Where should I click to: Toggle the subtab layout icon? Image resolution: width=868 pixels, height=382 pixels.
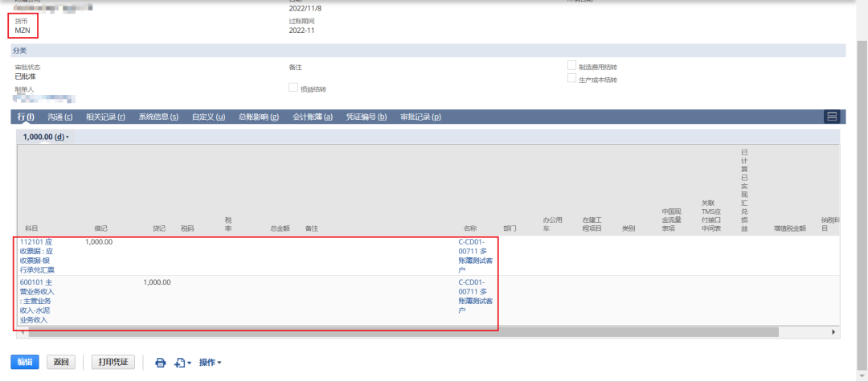click(832, 117)
